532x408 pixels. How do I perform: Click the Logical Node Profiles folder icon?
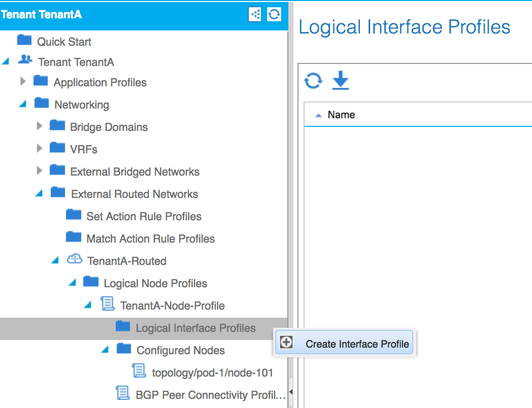click(x=91, y=281)
